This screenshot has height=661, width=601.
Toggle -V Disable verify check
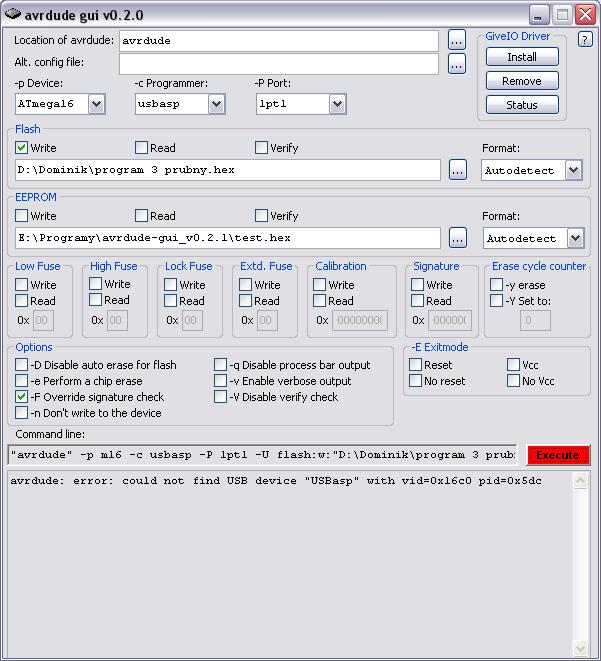[x=220, y=397]
